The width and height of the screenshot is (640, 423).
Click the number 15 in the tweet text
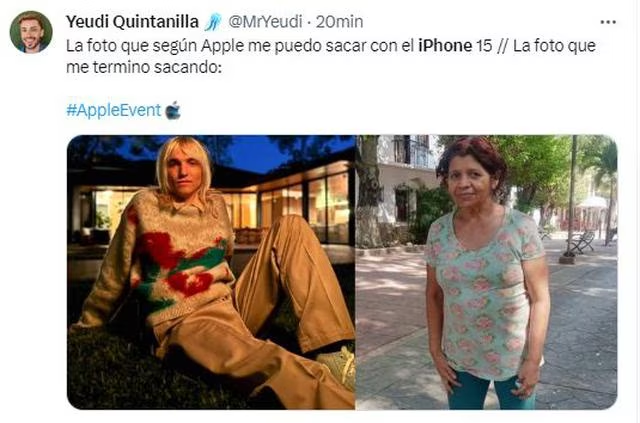[x=484, y=46]
